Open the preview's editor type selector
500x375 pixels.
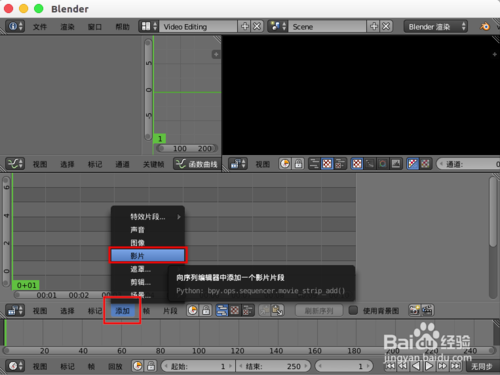pyautogui.click(x=238, y=164)
